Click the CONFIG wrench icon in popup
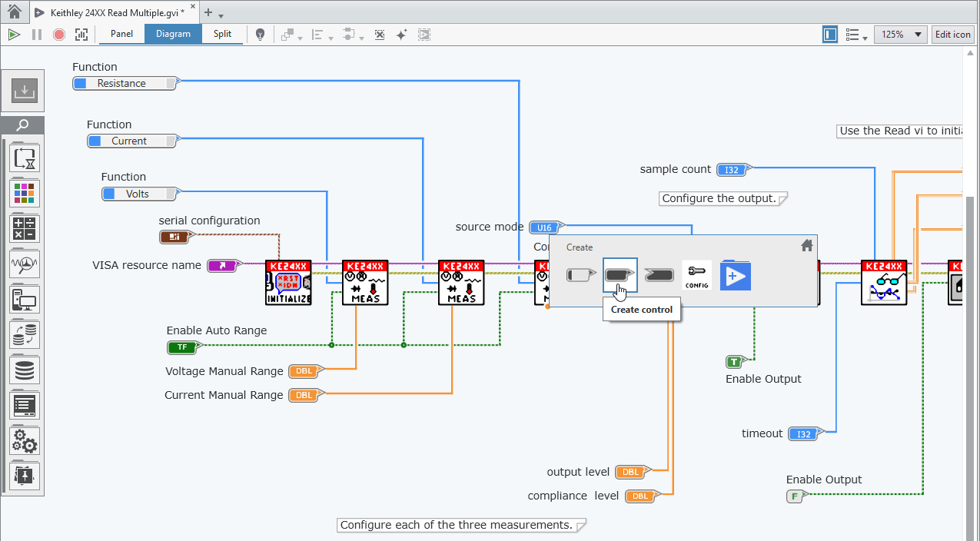Screen dimensions: 980x541 [696, 275]
